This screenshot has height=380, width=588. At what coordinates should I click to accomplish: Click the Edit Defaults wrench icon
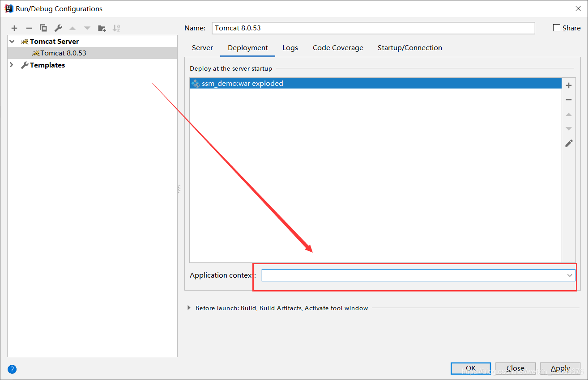click(x=58, y=28)
